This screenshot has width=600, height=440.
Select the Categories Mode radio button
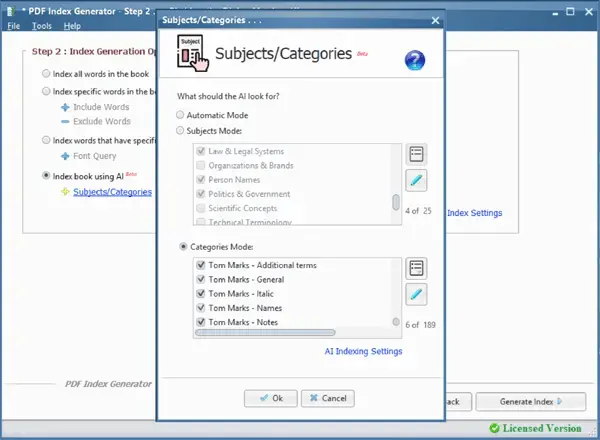point(183,247)
